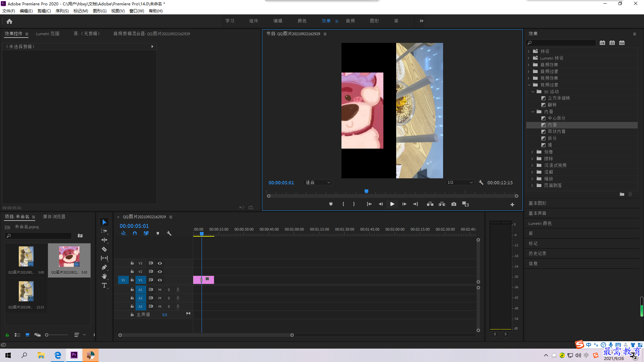Open the 媒体浏览器 tab
The height and width of the screenshot is (362, 644).
pos(54,217)
